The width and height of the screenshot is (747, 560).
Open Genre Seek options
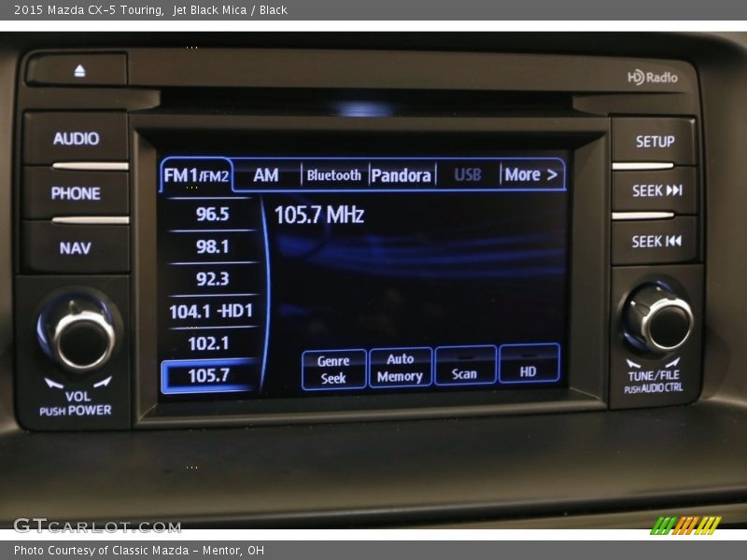coord(333,370)
